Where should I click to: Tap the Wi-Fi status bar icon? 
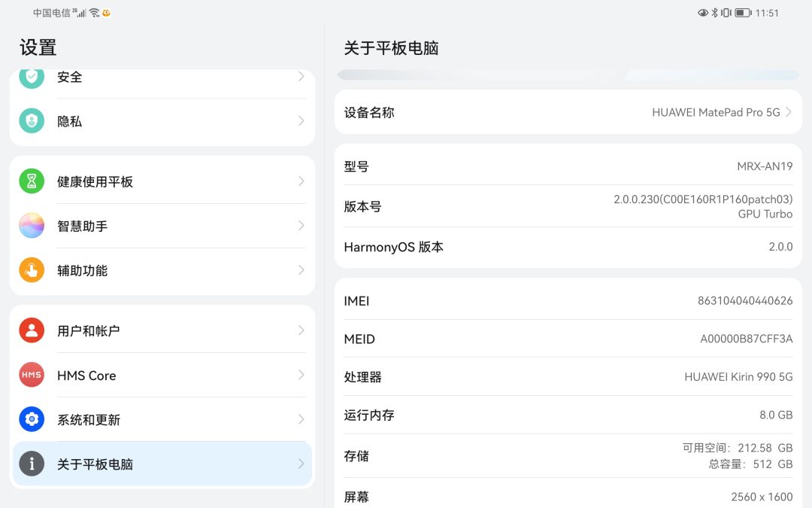pyautogui.click(x=94, y=13)
